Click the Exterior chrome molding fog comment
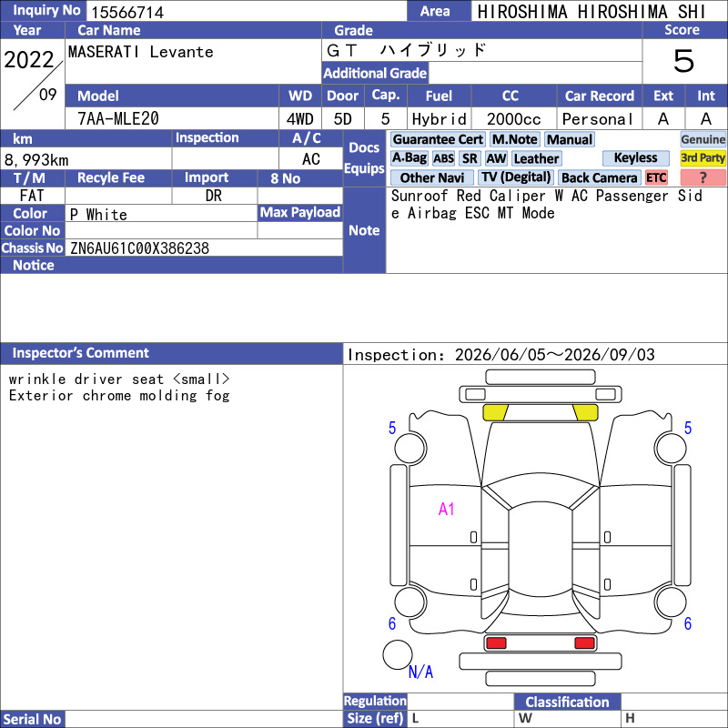This screenshot has width=728, height=728. coord(119,396)
